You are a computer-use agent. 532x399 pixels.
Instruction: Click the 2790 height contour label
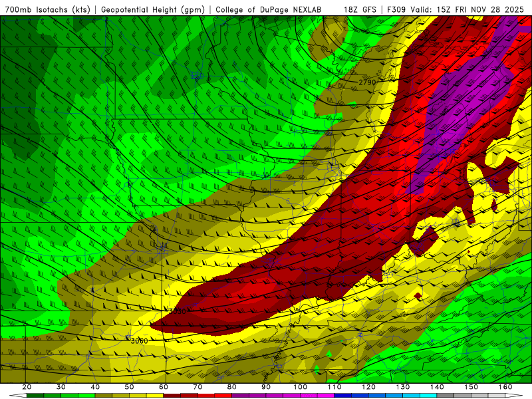pyautogui.click(x=368, y=82)
